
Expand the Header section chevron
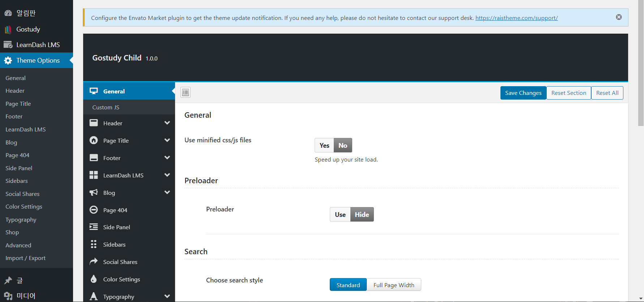(x=167, y=123)
